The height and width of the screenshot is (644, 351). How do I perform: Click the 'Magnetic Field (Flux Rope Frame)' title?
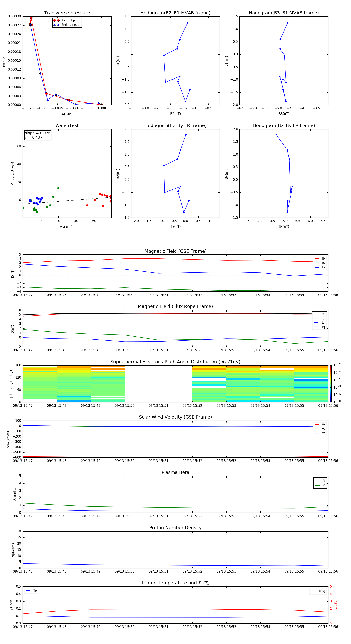click(x=175, y=307)
